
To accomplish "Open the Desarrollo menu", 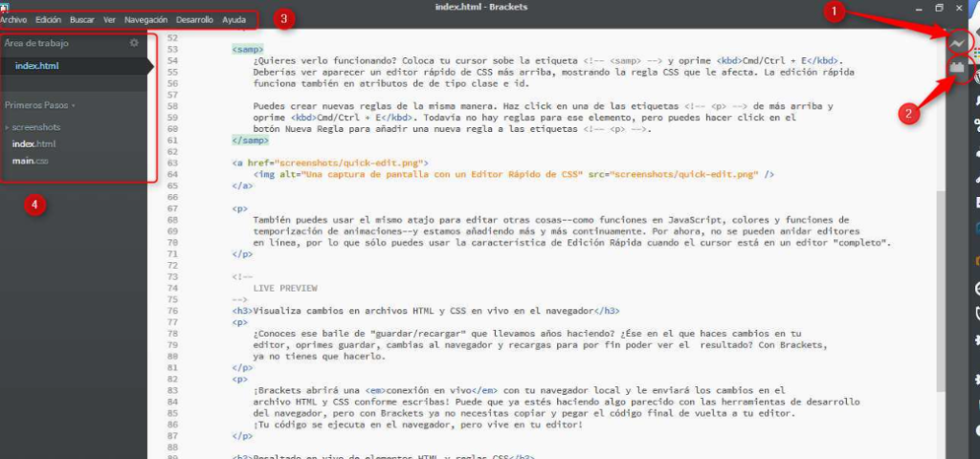I will tap(194, 20).
